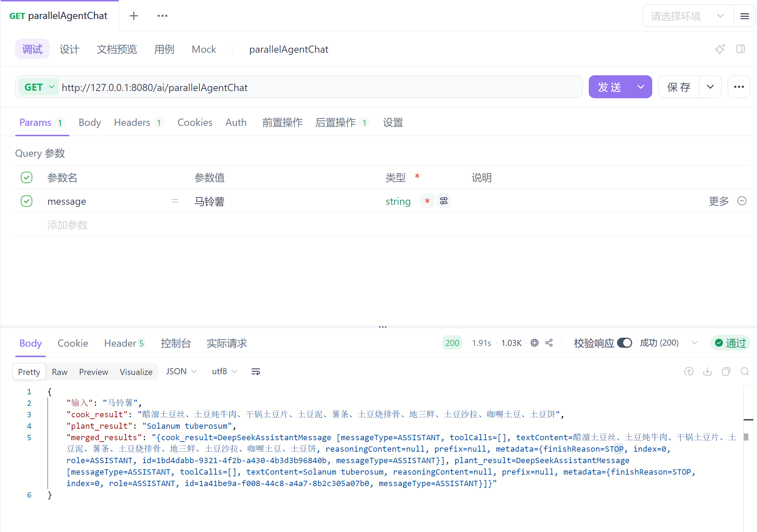Click the AI sparkle icon near parallelAgentChat title
Screen dimensions: 757x532
coord(720,49)
